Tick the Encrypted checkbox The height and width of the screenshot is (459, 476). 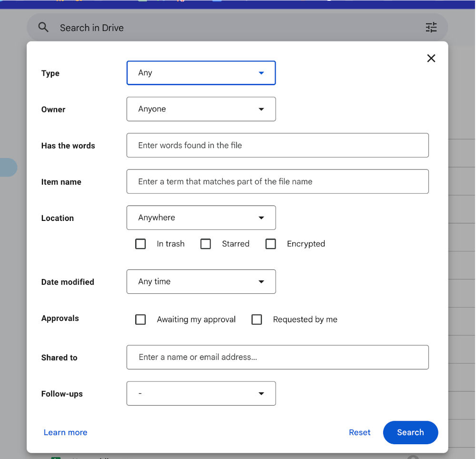[x=270, y=244]
